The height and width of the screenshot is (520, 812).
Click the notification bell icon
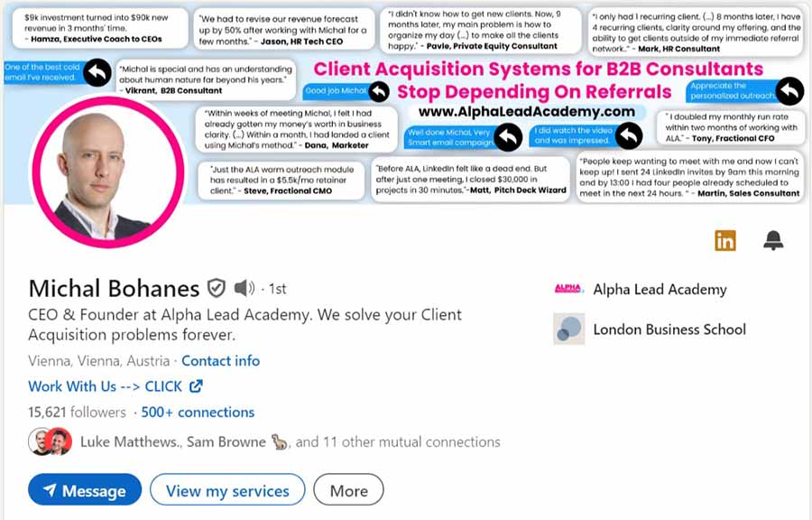773,241
